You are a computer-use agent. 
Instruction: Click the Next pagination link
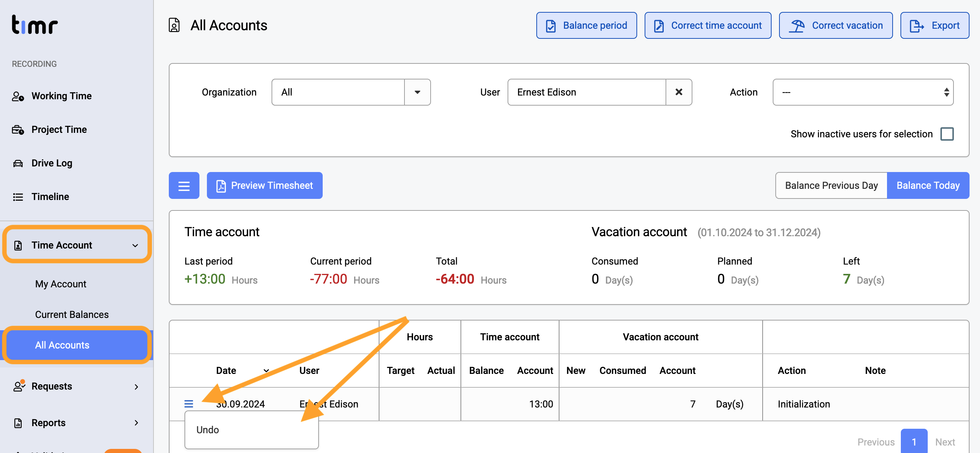[945, 442]
